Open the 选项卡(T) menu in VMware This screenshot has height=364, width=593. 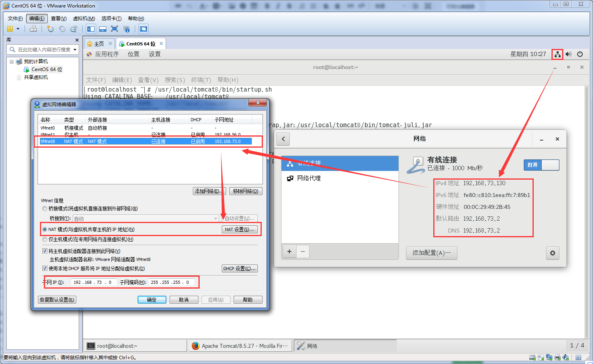tap(111, 19)
